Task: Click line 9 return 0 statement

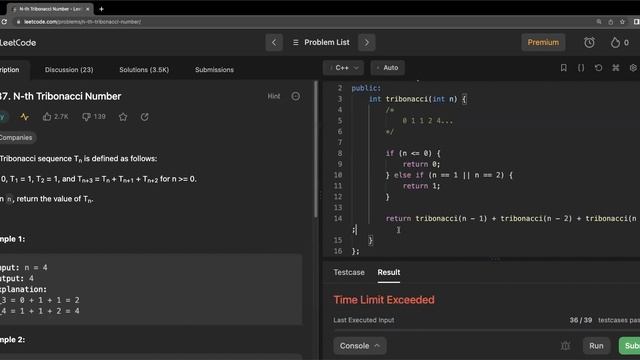Action: coord(421,164)
